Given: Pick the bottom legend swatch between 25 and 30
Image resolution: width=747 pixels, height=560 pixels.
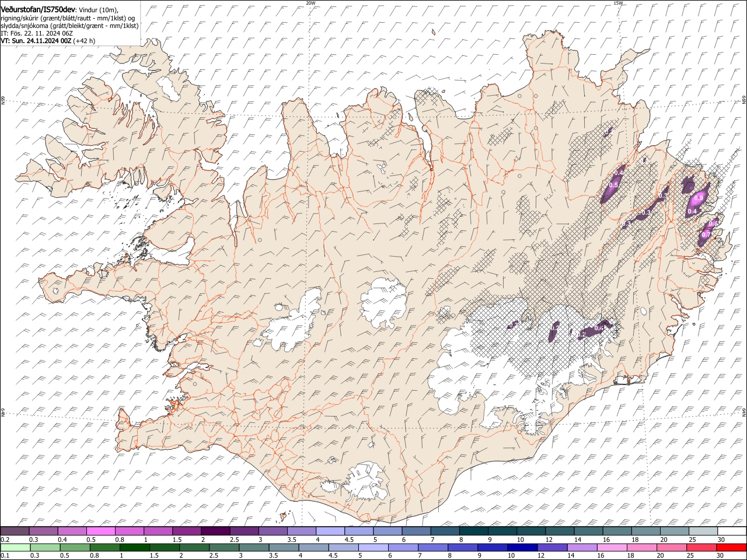Looking at the screenshot, I should pyautogui.click(x=702, y=547).
